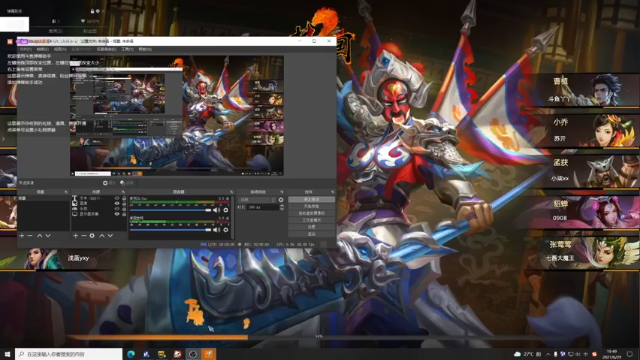Open the orange app on the taskbar
640x360 pixels.
pos(209,354)
